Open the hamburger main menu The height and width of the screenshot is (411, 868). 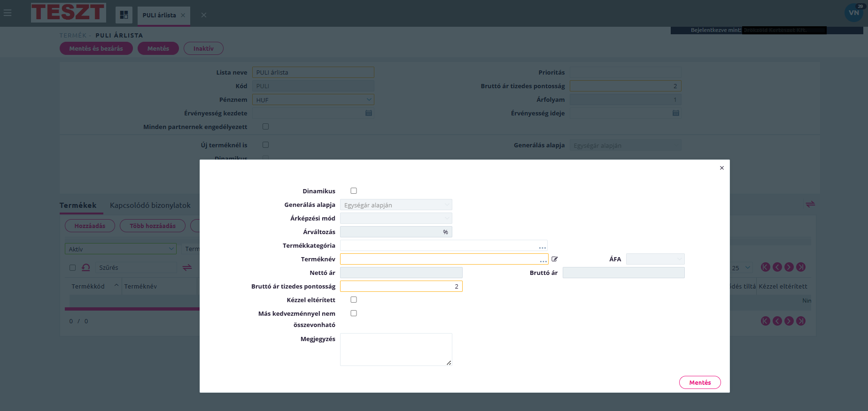8,13
